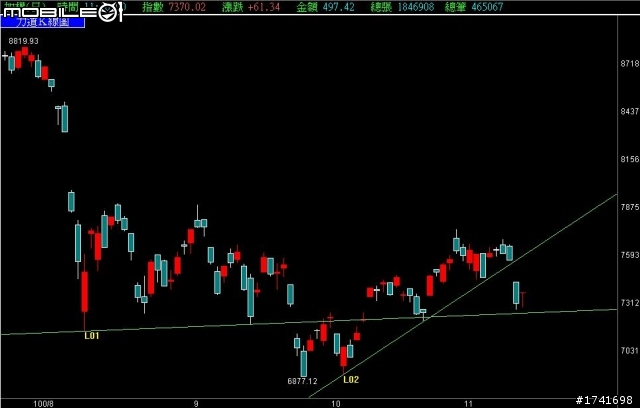Click the 8156 price axis label

630,159
